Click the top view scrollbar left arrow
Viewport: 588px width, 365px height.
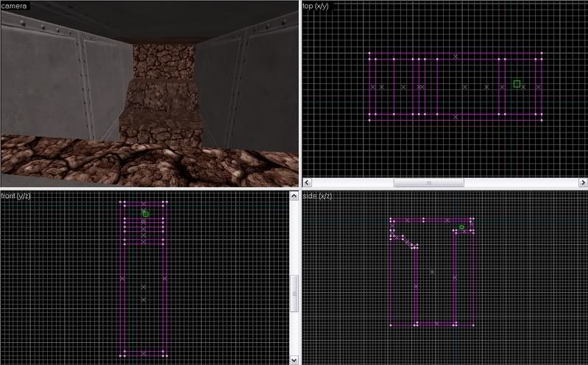pos(308,182)
